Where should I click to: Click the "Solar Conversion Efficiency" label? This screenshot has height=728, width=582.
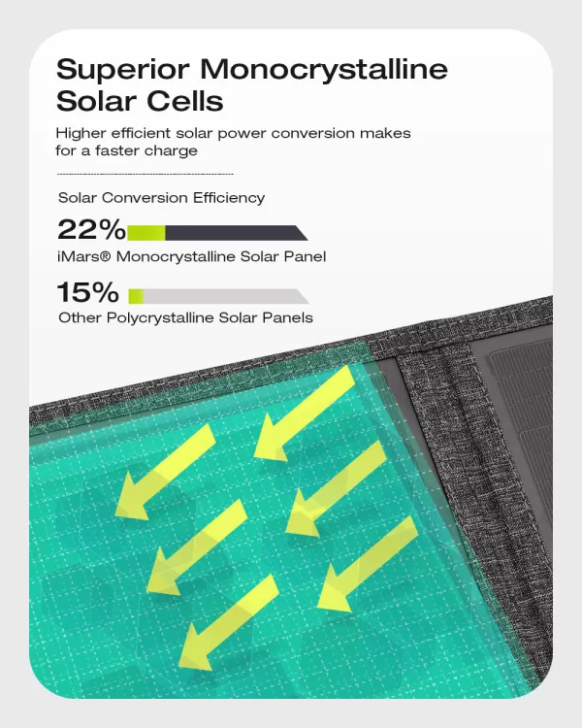pyautogui.click(x=161, y=197)
